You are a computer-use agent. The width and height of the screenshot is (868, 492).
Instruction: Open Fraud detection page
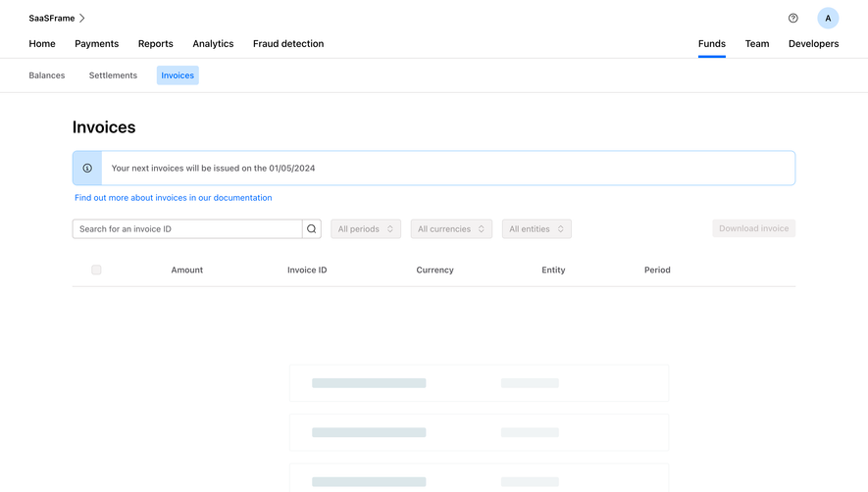point(288,44)
